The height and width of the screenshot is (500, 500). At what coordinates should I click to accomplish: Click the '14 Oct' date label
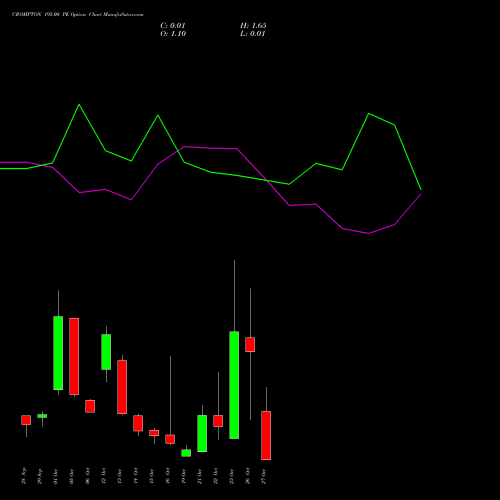click(136, 476)
